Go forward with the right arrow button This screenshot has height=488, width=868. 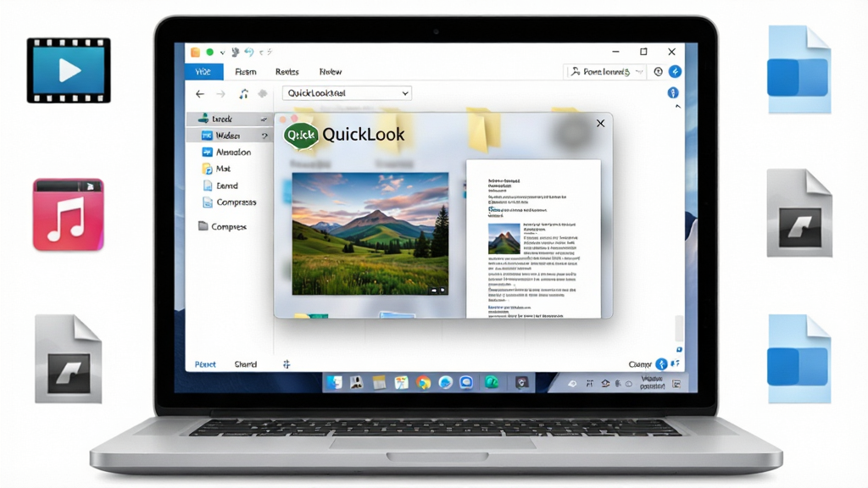221,94
